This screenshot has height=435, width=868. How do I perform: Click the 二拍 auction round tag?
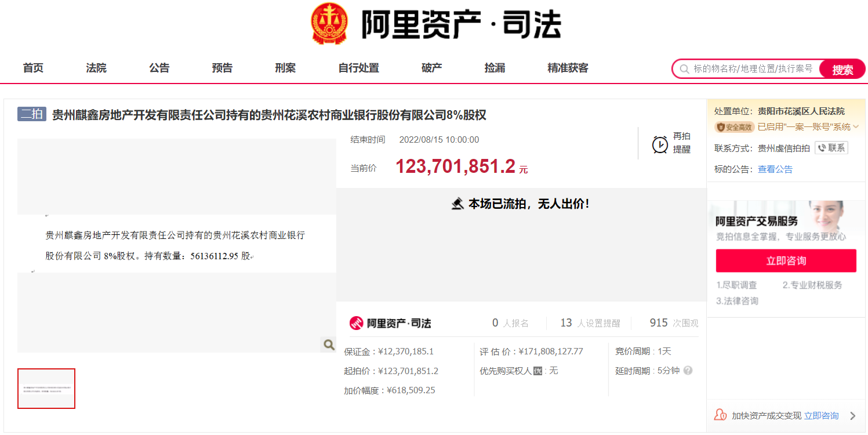[x=32, y=114]
